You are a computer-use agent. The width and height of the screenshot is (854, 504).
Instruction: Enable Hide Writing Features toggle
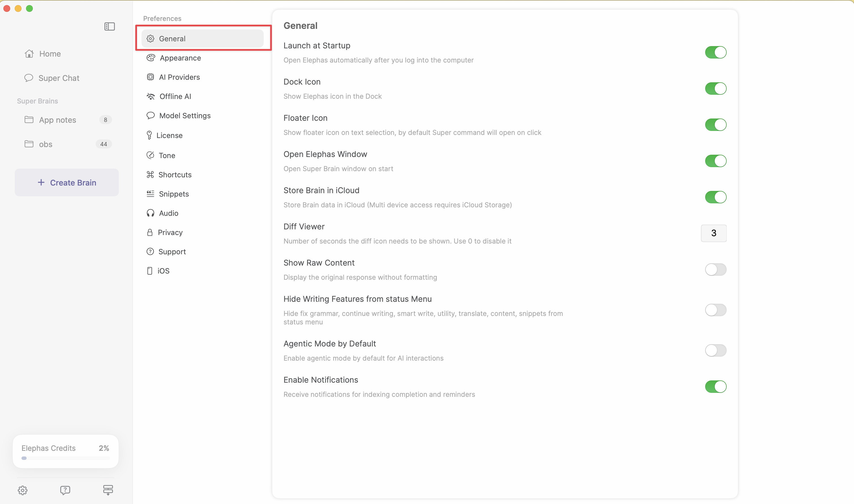click(x=715, y=310)
